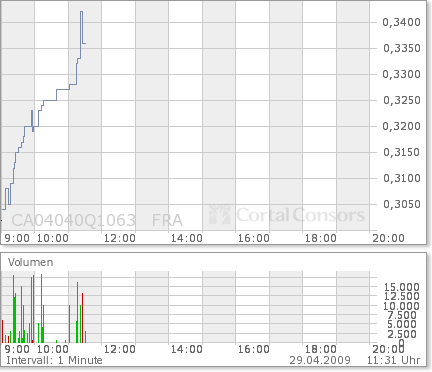Click the date 29.04.2009
432x372 pixels.
(x=320, y=360)
